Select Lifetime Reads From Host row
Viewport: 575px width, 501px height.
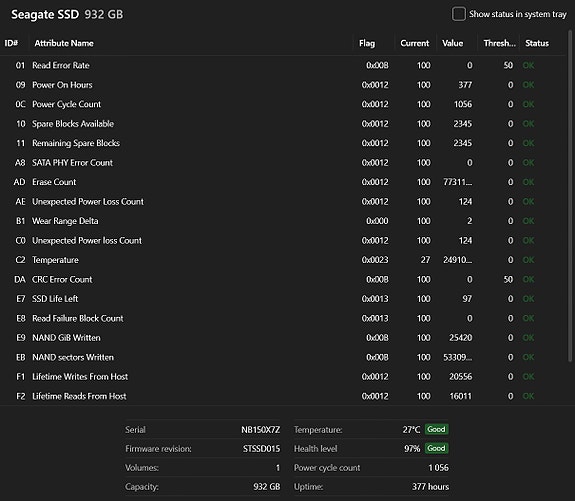[x=282, y=396]
